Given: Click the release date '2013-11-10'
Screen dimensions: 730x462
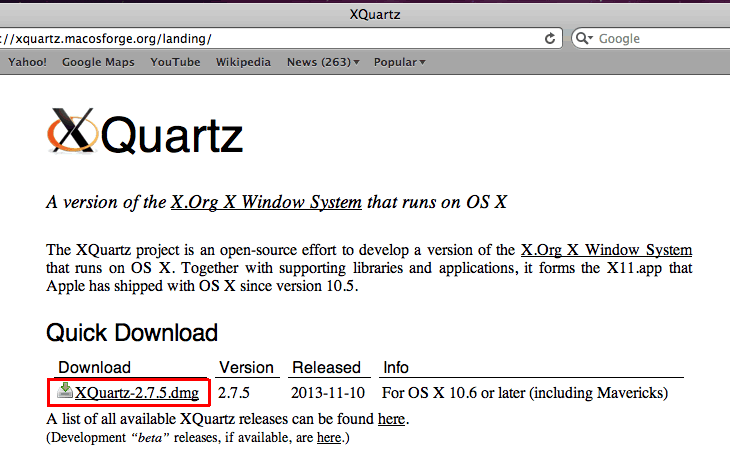Looking at the screenshot, I should tap(328, 393).
